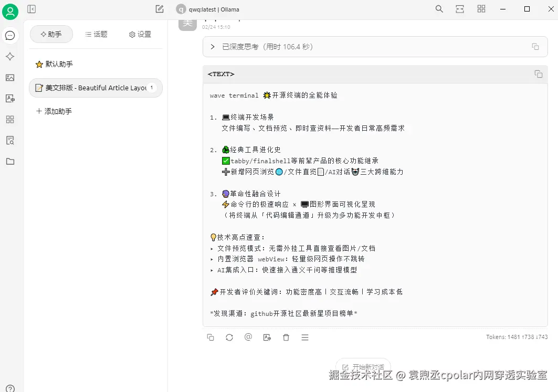Screen dimensions: 558x392
Task: Click the model avatar icon in header
Action: click(x=181, y=9)
